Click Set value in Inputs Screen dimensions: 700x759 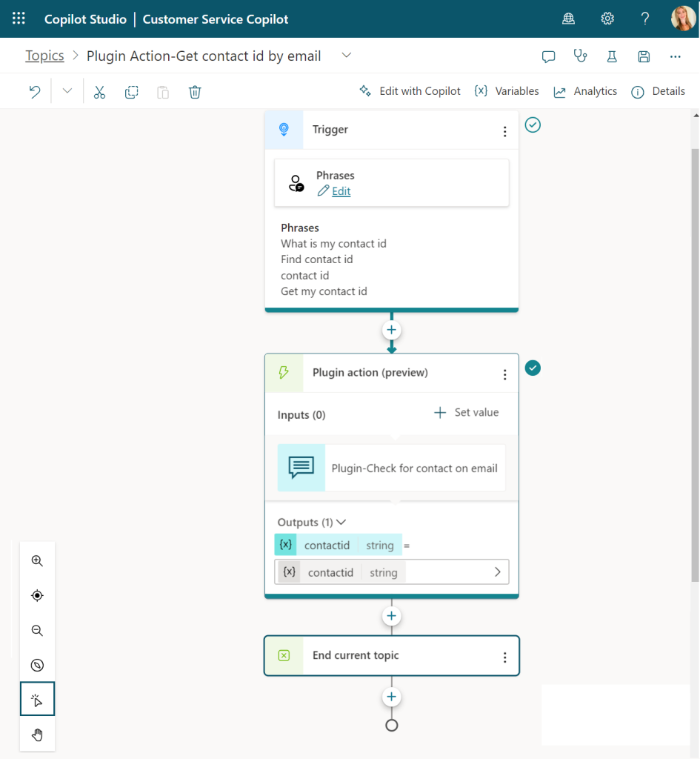click(467, 413)
